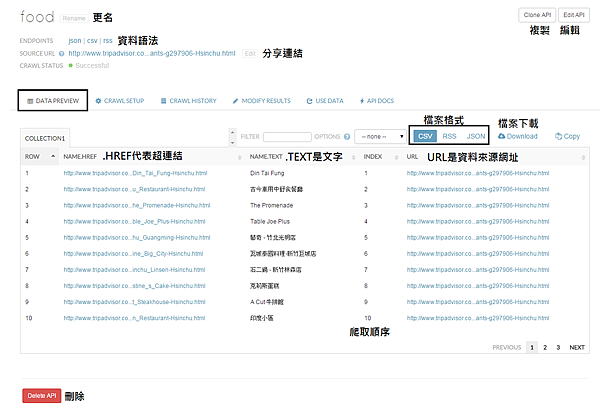Open the URL link in row 1
Screen dimensions: 600x409
click(478, 173)
